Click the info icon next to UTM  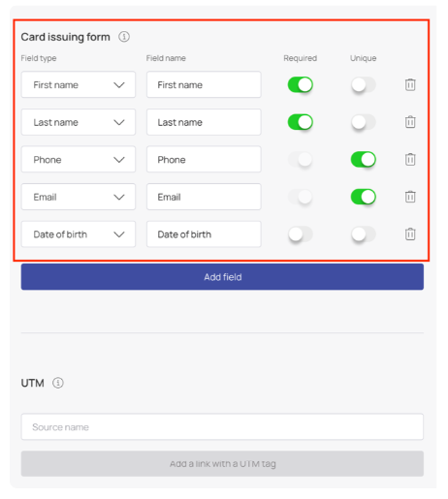(58, 383)
